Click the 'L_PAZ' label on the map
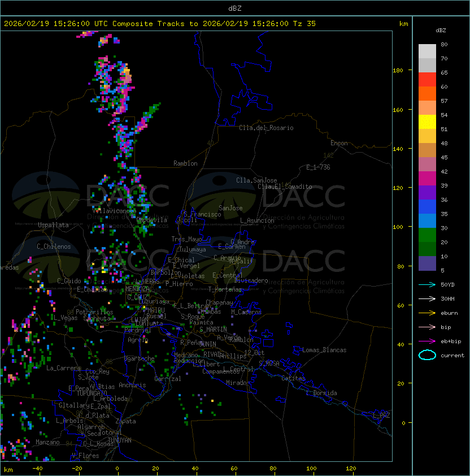Viewport: 470px width, 476px height. tap(381, 416)
